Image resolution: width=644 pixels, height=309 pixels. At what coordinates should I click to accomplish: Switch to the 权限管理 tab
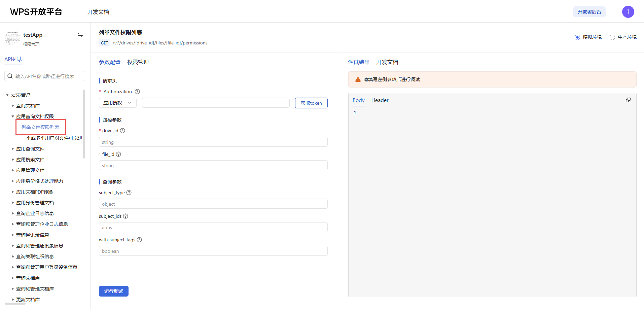138,62
